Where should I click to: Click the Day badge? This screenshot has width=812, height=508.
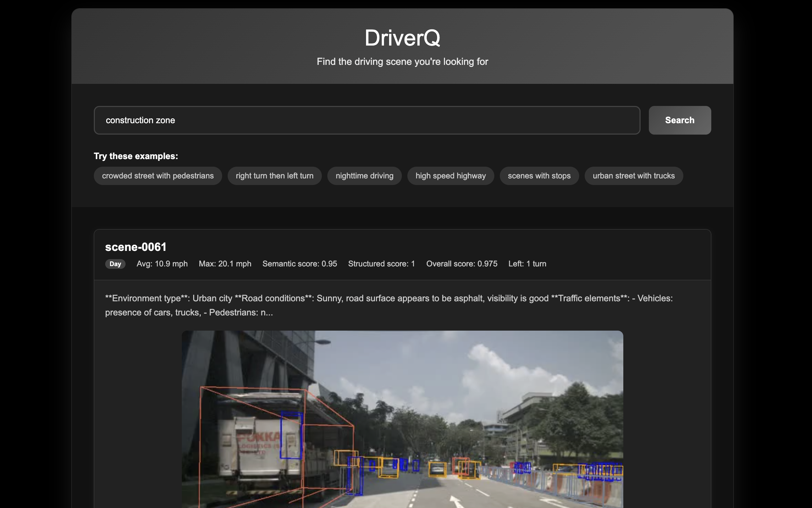click(115, 264)
